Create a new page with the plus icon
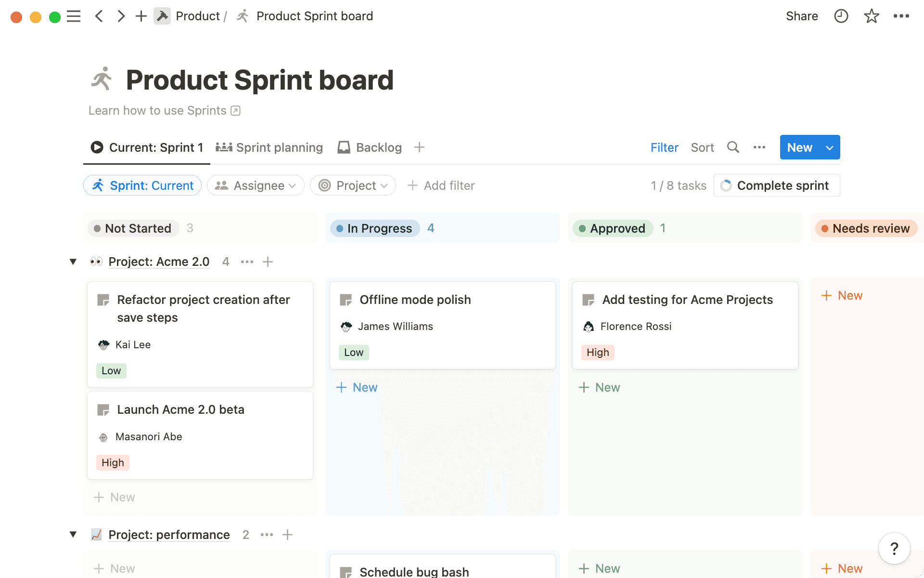 141,16
